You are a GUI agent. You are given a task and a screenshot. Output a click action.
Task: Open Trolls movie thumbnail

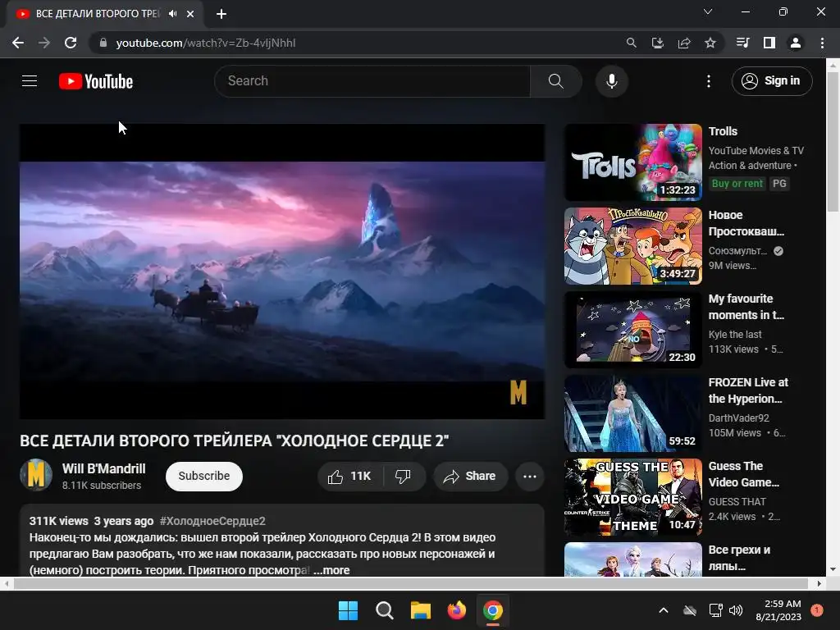tap(633, 162)
